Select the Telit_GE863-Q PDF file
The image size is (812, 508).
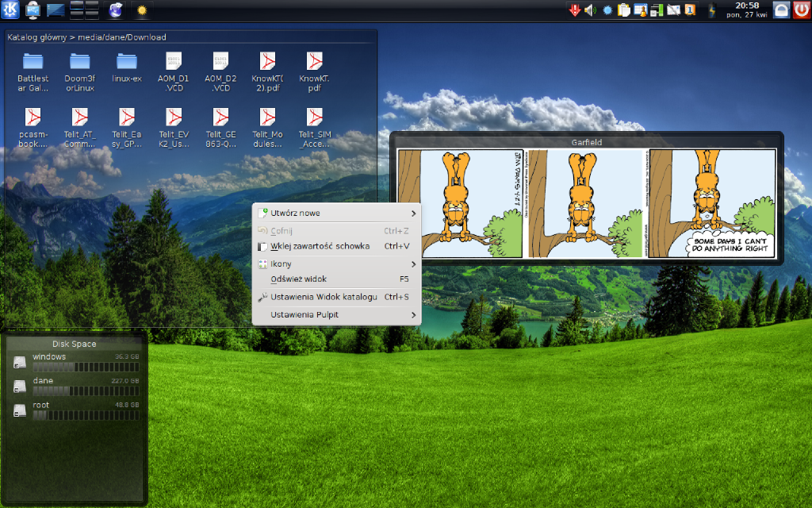click(220, 128)
